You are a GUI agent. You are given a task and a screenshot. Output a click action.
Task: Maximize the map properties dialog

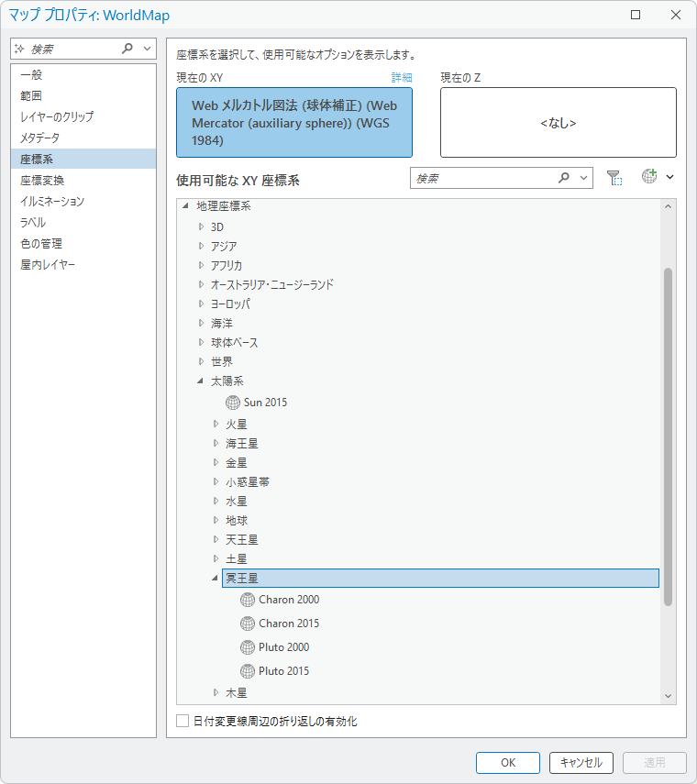click(636, 15)
